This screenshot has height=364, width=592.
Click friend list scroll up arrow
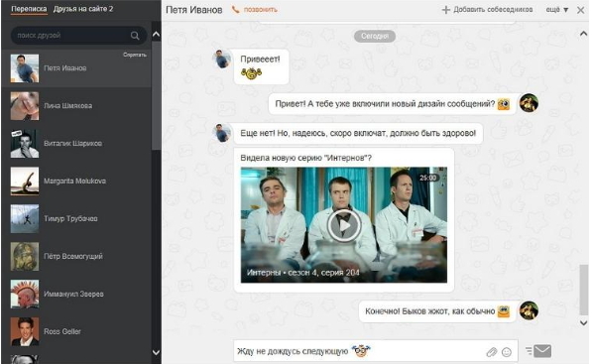coord(156,35)
